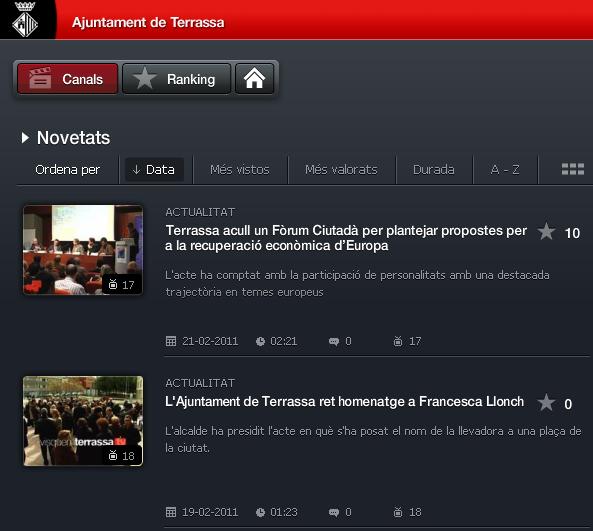Click description starting L'alcalde ha presidit
This screenshot has height=531, width=593.
click(x=373, y=439)
